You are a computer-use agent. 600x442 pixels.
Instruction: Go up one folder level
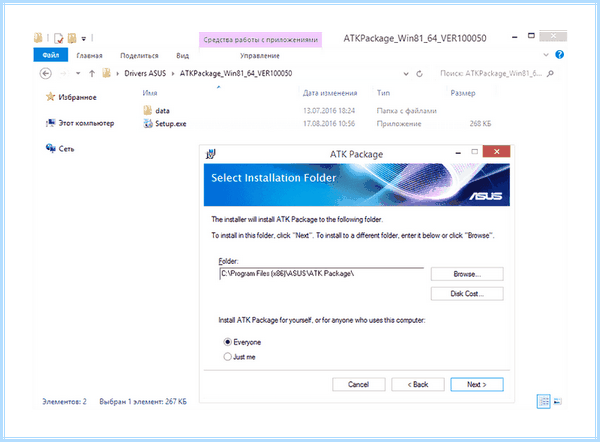[92, 73]
